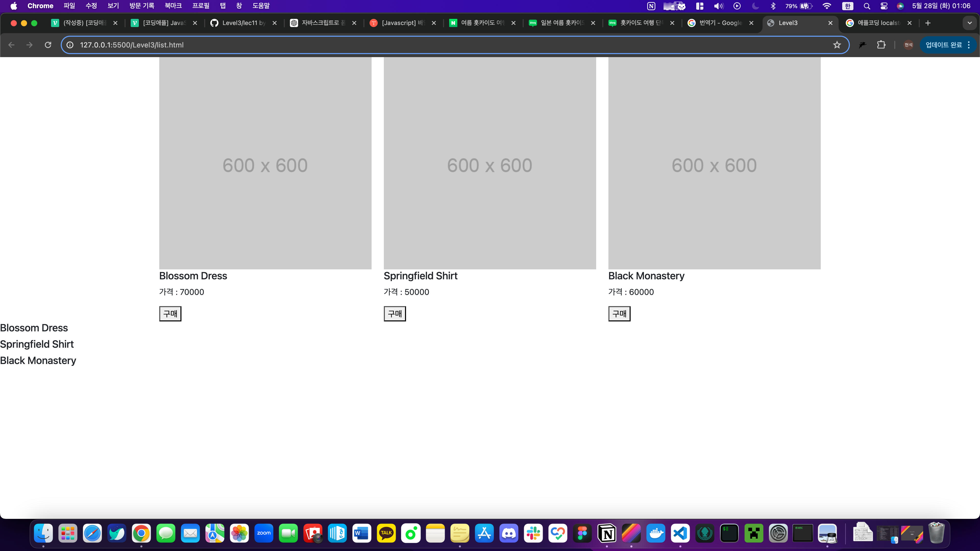
Task: Toggle the Korean input source indicator
Action: (x=847, y=6)
